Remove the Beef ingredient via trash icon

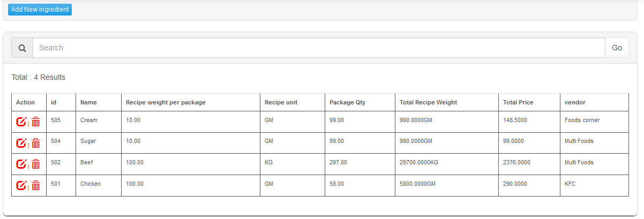[36, 164]
